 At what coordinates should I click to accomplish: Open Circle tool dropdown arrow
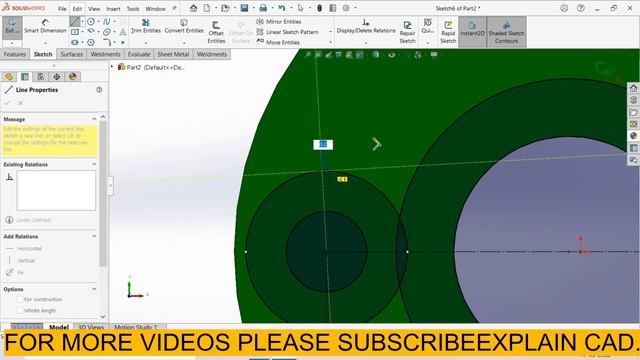(x=98, y=22)
